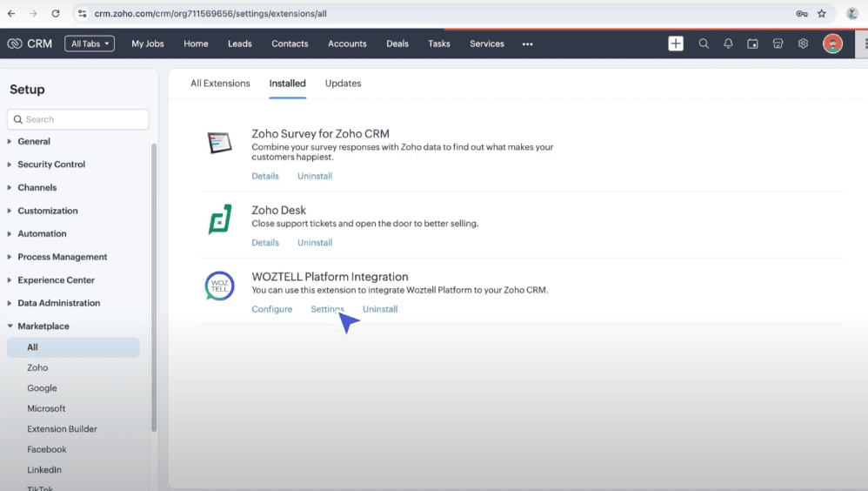Image resolution: width=868 pixels, height=491 pixels.
Task: Go to the Home module
Action: pyautogui.click(x=196, y=44)
